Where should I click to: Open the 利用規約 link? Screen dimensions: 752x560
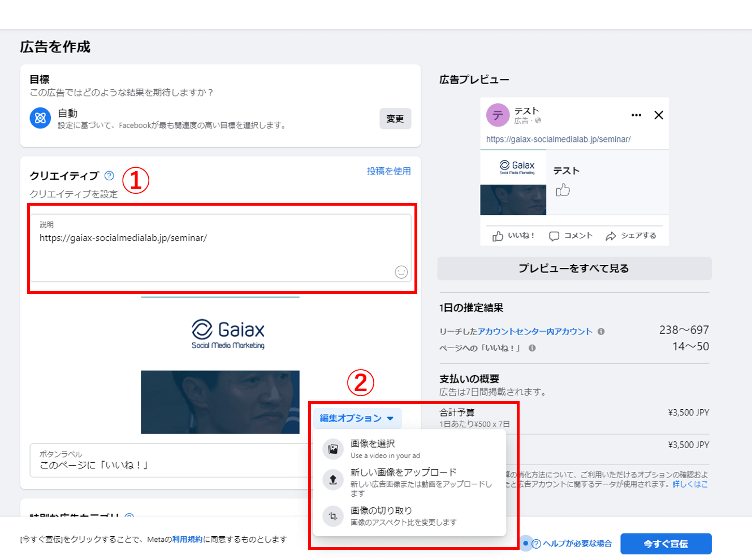pyautogui.click(x=187, y=540)
